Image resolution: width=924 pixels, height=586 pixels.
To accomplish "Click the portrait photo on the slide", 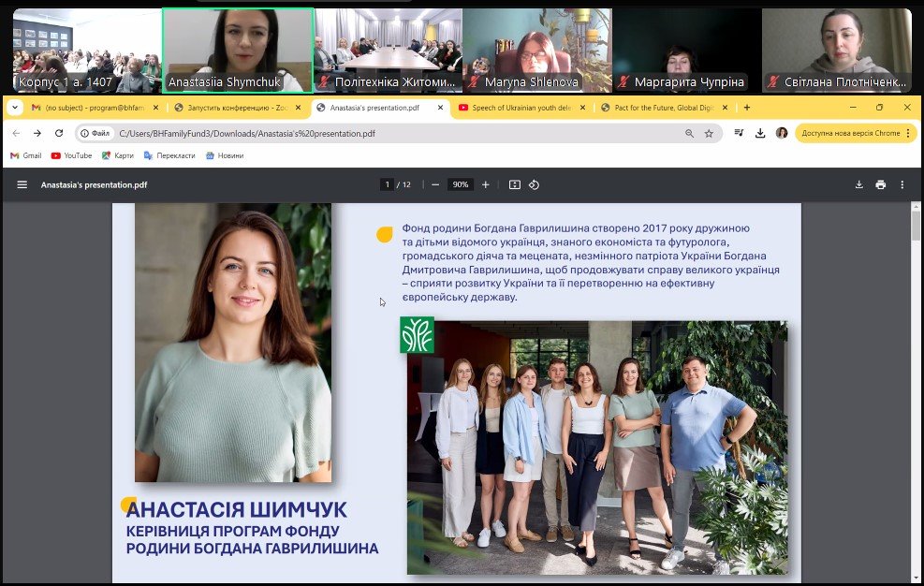I will click(233, 343).
